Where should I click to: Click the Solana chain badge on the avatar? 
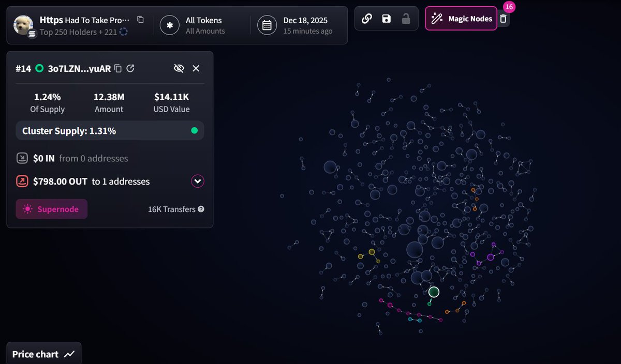(32, 34)
